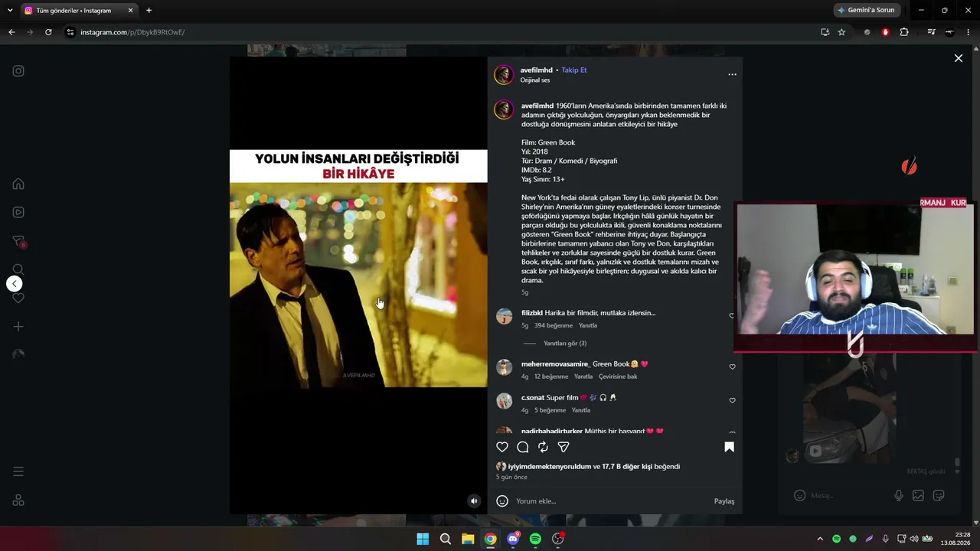Screen dimensions: 980x551
Task: View filizbkl's '394 beğenme' likes
Action: click(554, 325)
